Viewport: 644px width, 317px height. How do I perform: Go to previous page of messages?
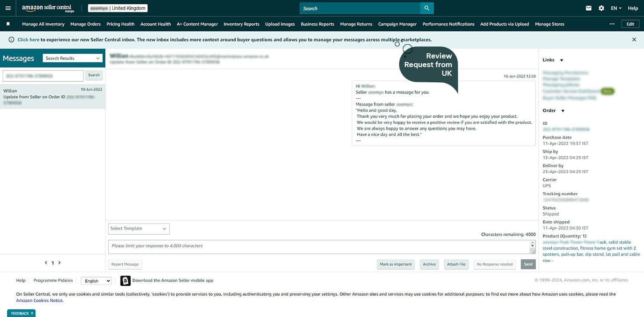click(x=46, y=263)
